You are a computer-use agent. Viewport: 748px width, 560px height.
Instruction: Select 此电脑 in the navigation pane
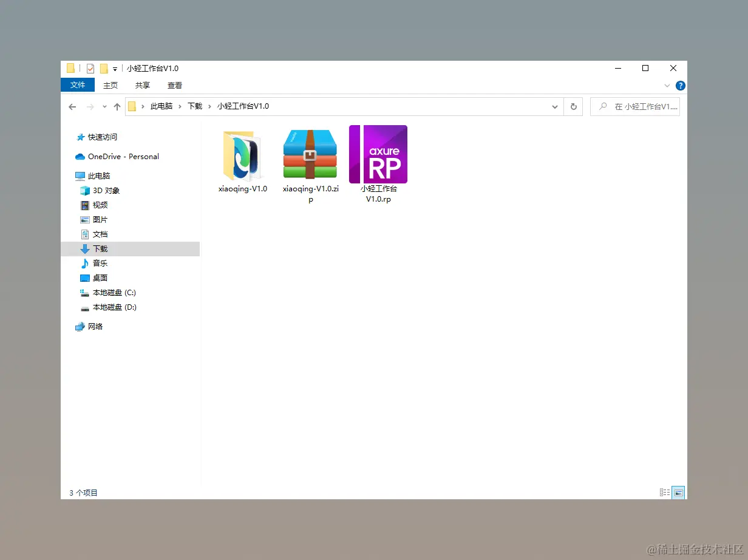[93, 176]
